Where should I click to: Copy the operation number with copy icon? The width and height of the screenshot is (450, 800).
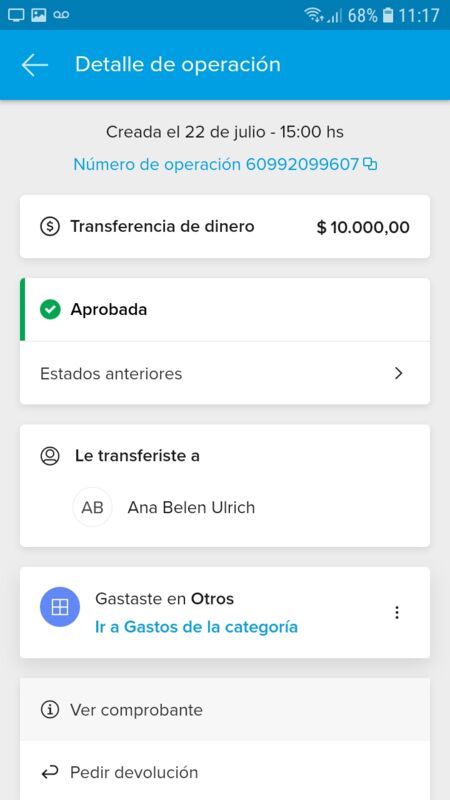(x=370, y=164)
